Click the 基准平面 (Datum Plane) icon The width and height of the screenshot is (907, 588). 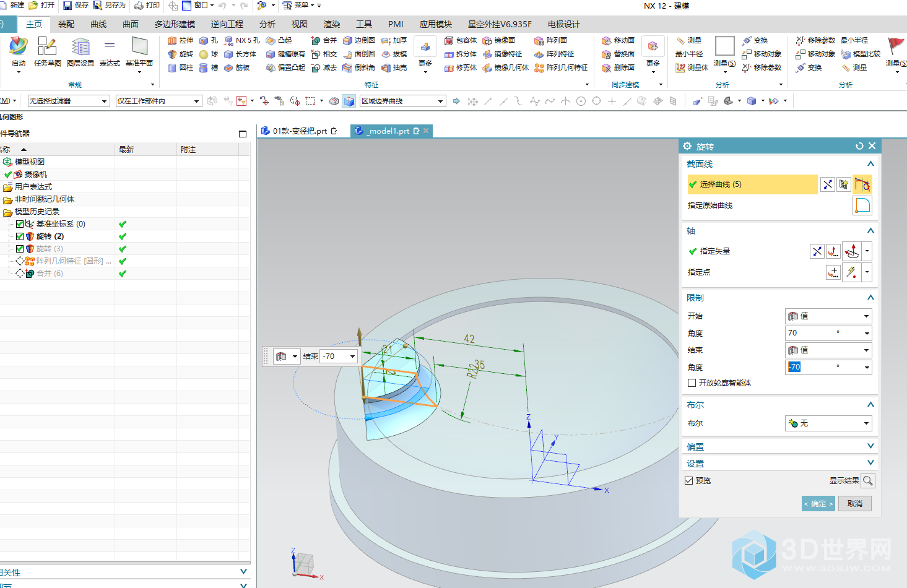[139, 46]
